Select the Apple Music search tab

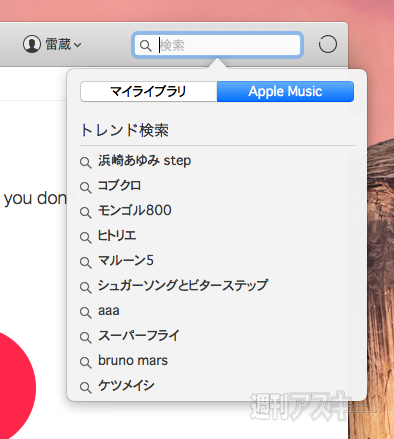click(285, 91)
